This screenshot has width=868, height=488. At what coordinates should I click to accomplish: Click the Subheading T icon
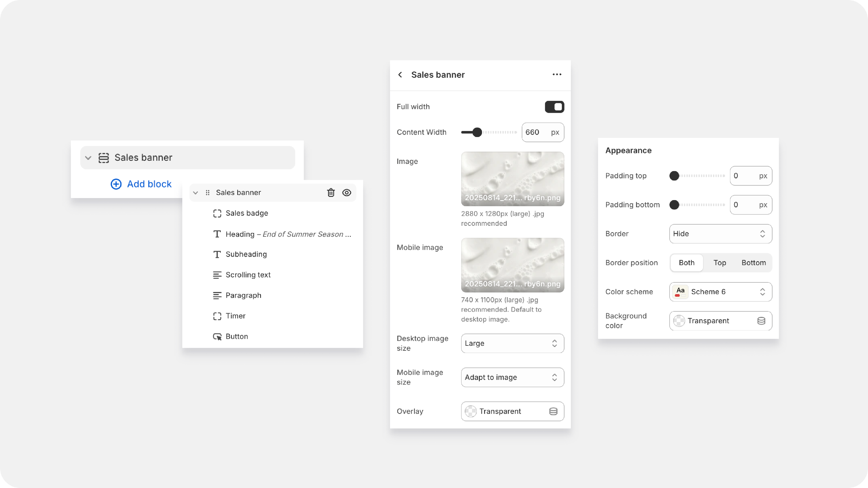point(217,254)
